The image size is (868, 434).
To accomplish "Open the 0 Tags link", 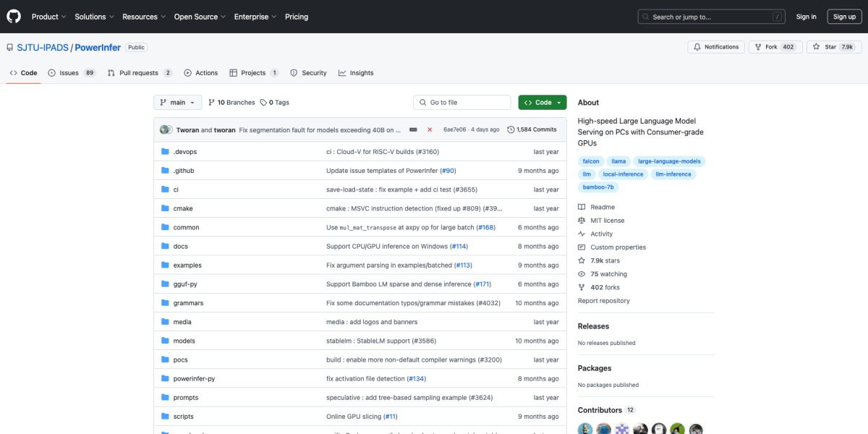I will coord(275,103).
